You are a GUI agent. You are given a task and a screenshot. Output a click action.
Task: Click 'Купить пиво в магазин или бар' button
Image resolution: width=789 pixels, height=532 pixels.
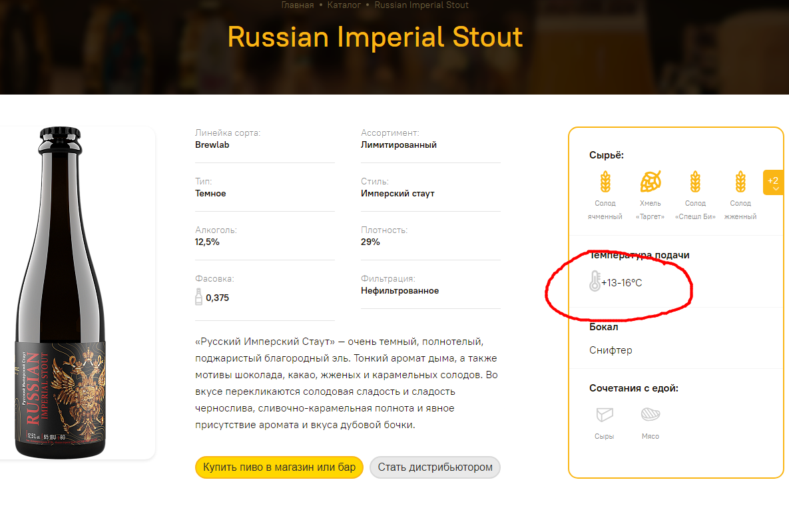click(279, 467)
